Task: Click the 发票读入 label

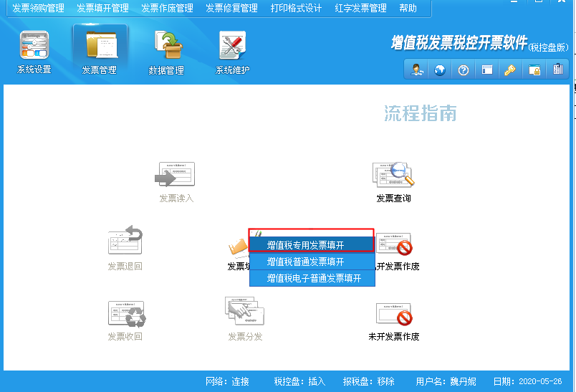Action: pos(176,199)
